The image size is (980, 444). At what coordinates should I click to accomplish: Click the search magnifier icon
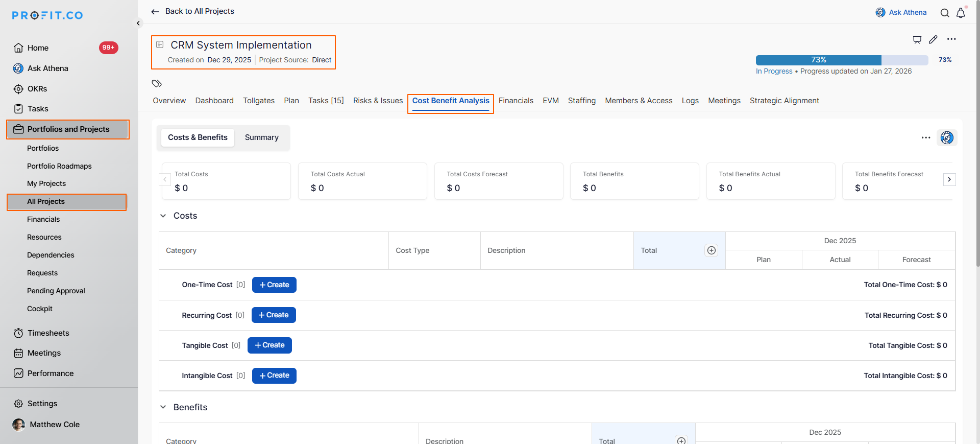(x=945, y=13)
